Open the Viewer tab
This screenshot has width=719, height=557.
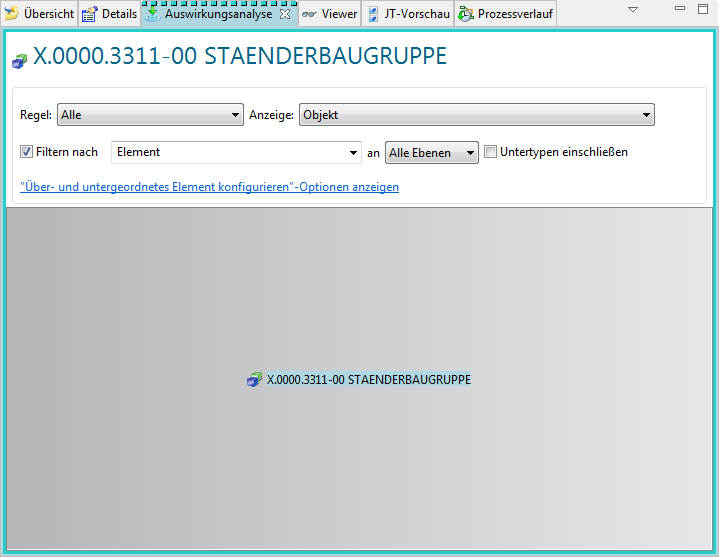point(330,14)
